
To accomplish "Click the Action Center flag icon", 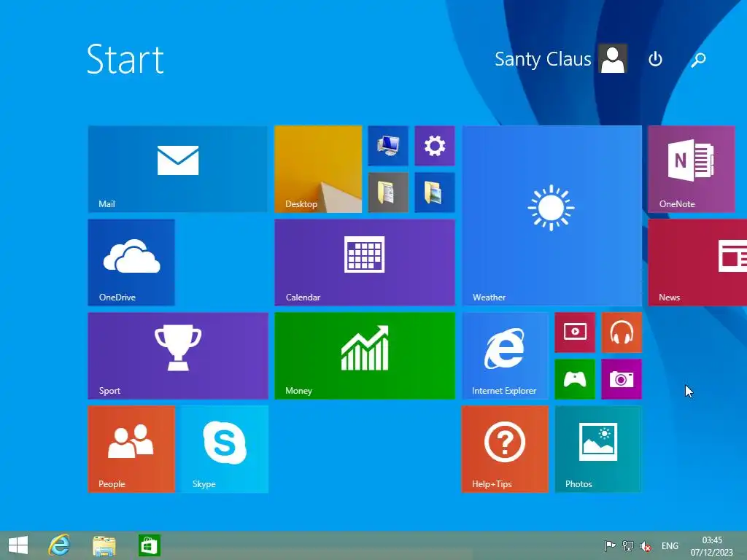I will coord(609,546).
